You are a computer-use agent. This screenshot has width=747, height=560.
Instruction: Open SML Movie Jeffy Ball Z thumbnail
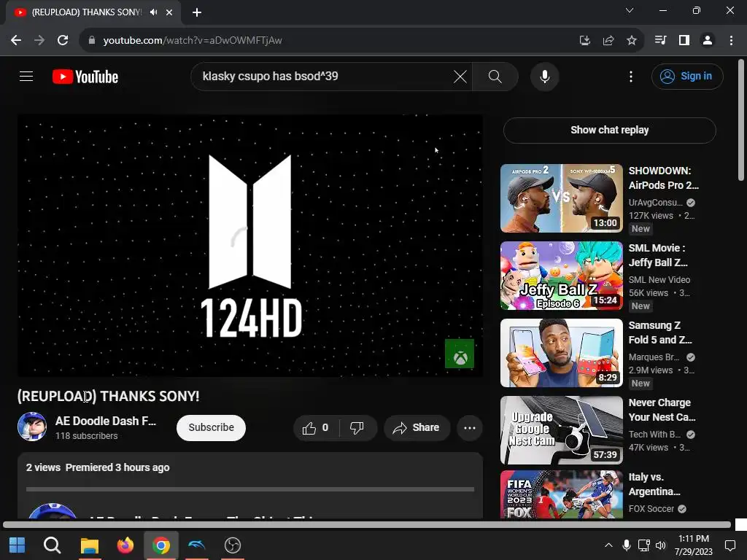point(562,276)
